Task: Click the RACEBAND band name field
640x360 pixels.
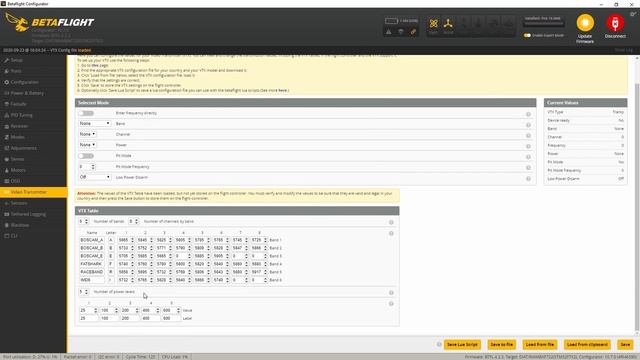Action: pos(92,272)
